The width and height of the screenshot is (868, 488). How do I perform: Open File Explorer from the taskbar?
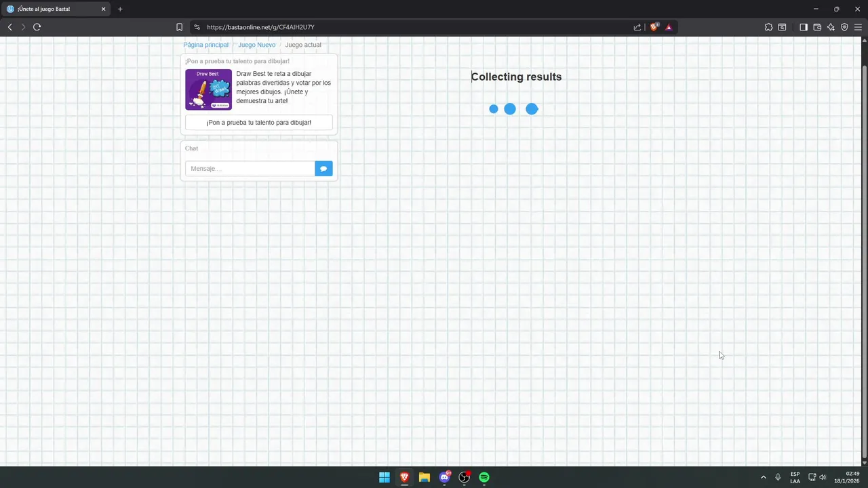(x=425, y=477)
